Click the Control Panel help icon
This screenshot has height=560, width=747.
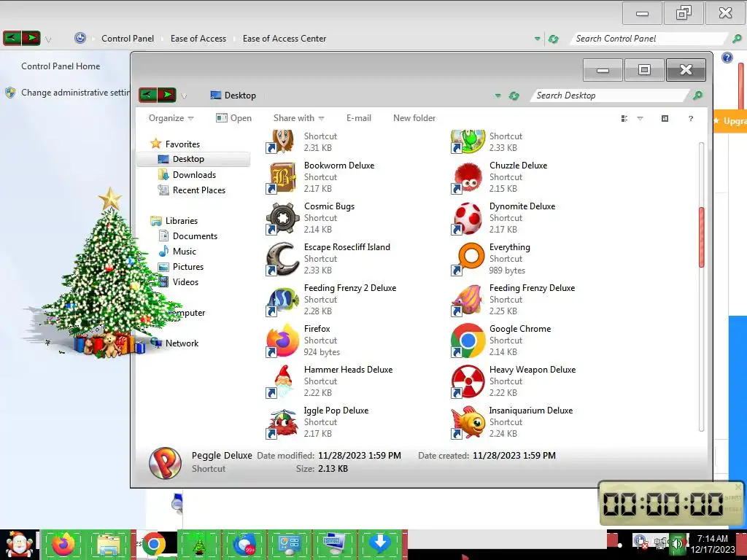[x=727, y=58]
